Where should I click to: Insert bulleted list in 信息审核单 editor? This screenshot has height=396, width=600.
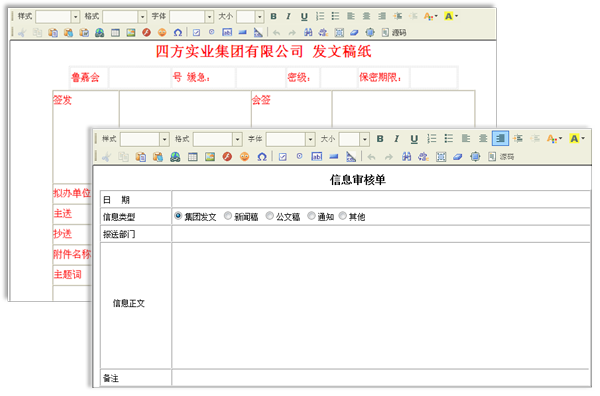point(449,139)
